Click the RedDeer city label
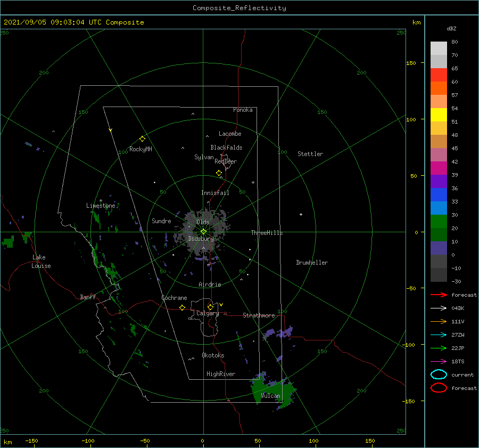 [226, 161]
